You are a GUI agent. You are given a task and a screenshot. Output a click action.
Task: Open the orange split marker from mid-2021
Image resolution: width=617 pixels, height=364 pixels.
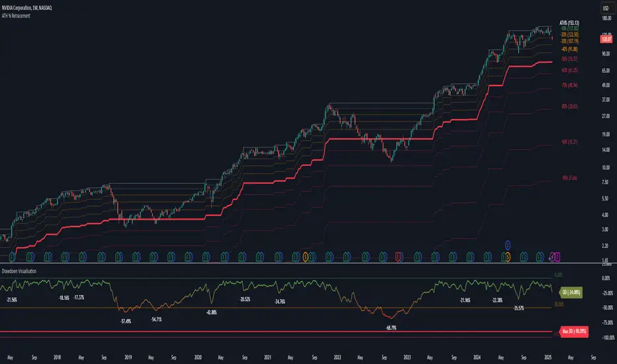tap(305, 257)
